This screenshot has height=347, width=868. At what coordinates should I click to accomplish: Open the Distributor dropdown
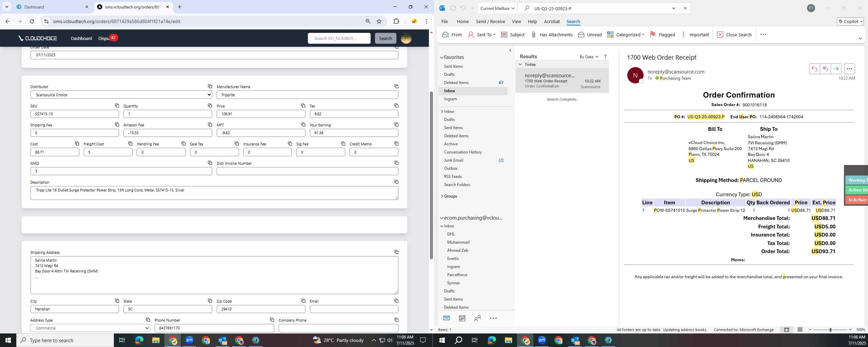121,95
